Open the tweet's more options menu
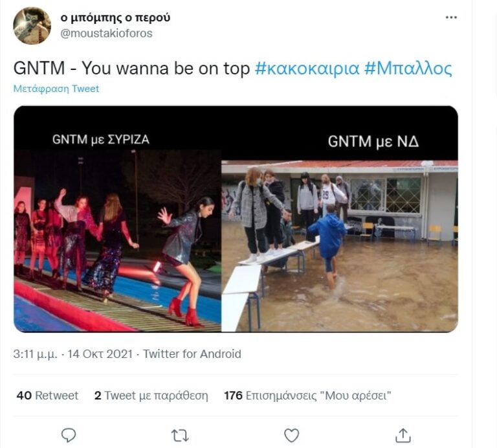Viewport: 497px width, 448px height. (451, 17)
